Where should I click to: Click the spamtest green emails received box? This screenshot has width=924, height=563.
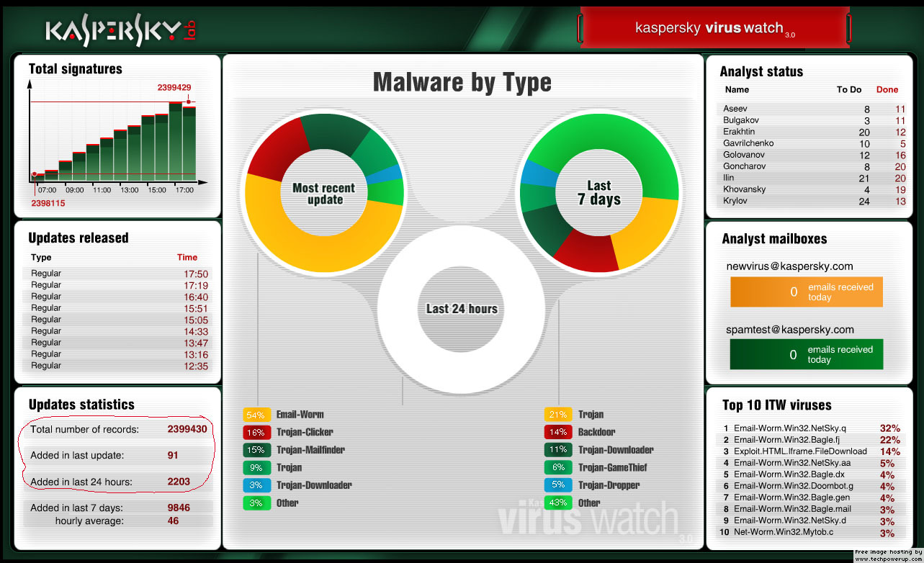(807, 354)
